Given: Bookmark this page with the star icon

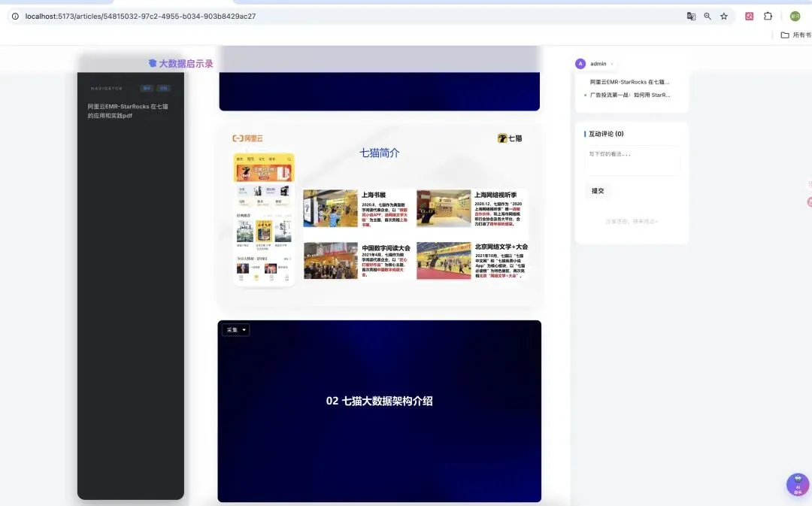Looking at the screenshot, I should 724,17.
